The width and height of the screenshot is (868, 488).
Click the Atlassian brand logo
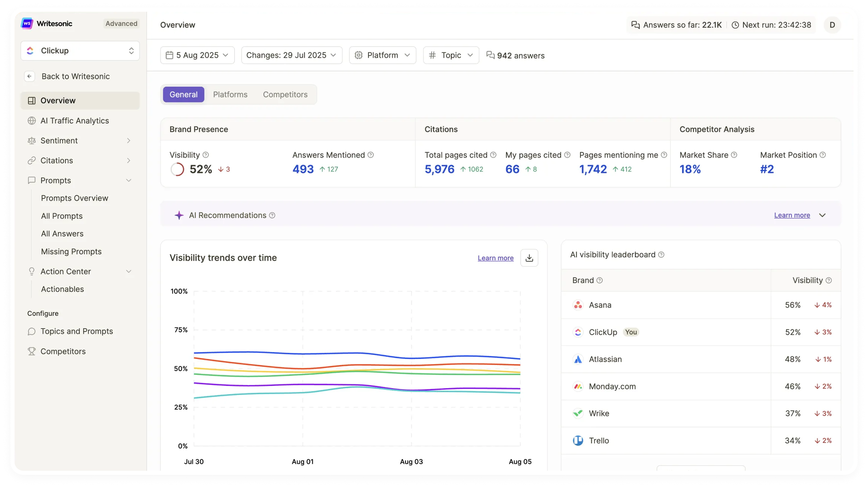(578, 359)
